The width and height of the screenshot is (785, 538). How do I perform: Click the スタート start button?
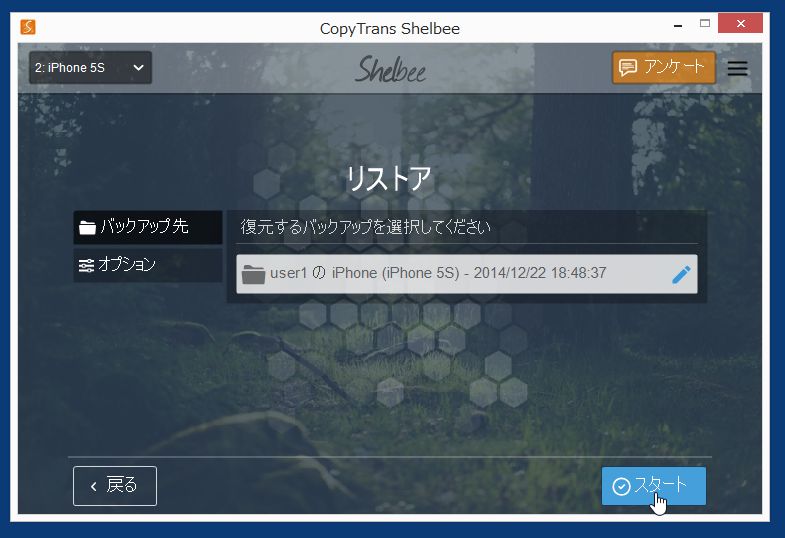tap(653, 485)
